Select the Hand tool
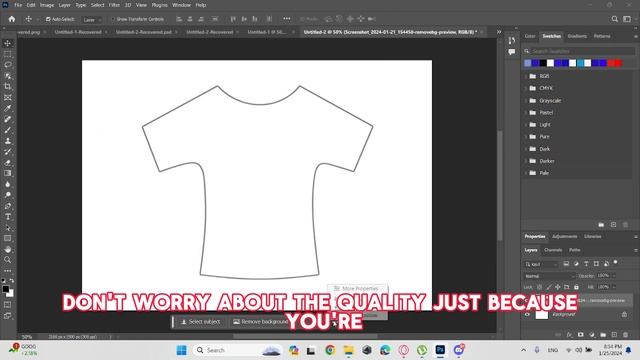 tap(8, 249)
